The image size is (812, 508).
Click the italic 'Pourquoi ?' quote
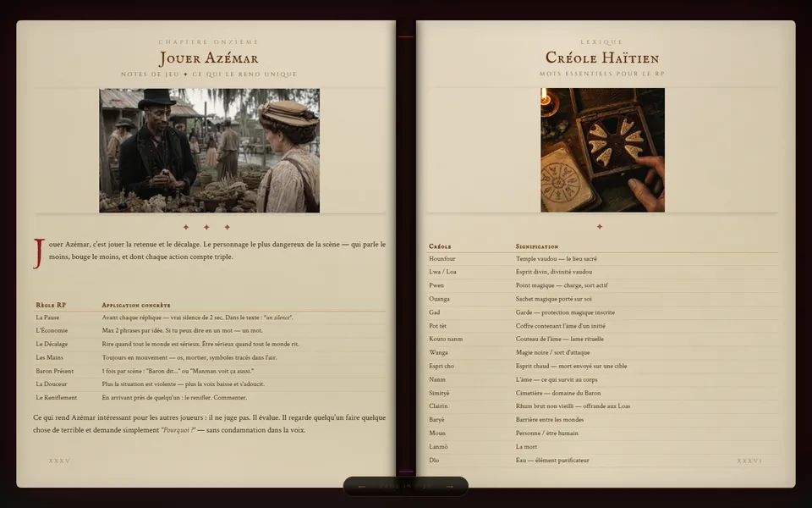coord(178,430)
